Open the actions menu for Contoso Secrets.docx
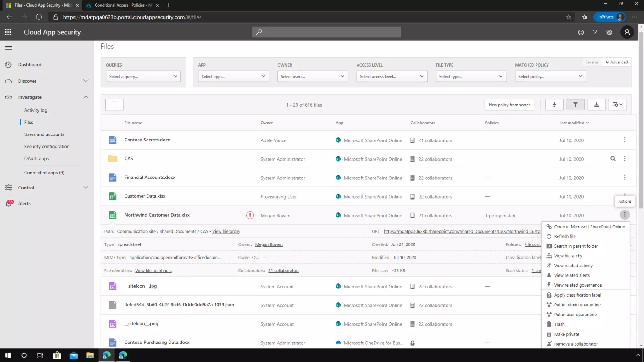 coord(625,140)
